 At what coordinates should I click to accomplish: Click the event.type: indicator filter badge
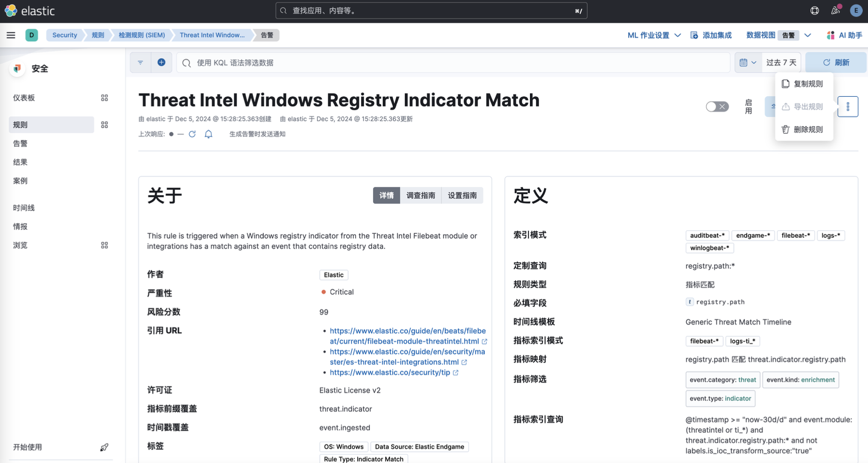(x=720, y=398)
